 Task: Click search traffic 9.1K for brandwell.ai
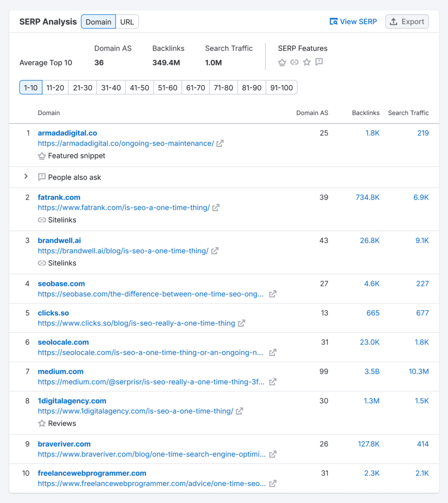tap(422, 241)
